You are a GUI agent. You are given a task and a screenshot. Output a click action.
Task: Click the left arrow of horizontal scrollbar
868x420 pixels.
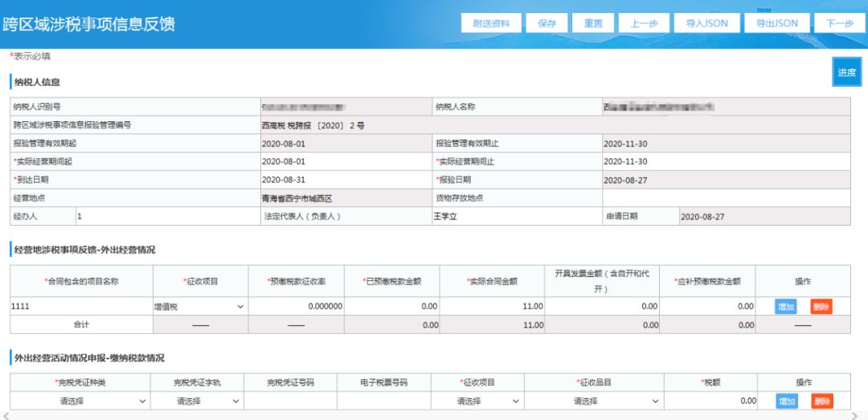coord(5,415)
